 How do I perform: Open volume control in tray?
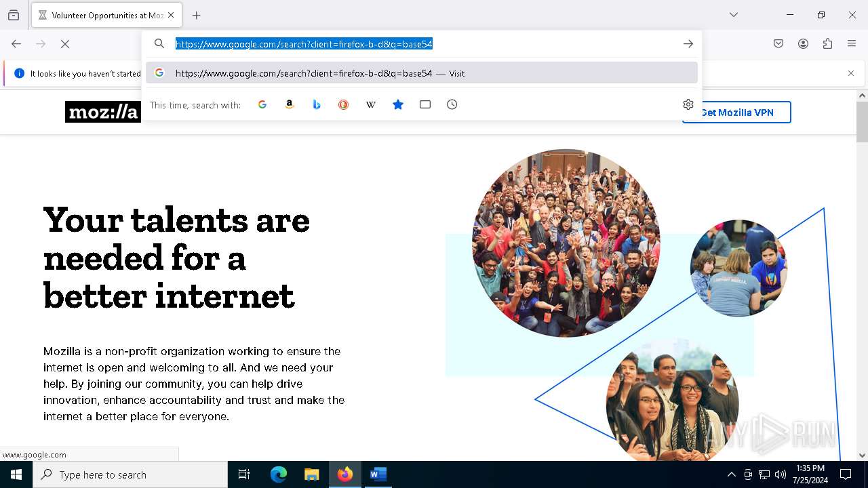[x=781, y=474]
